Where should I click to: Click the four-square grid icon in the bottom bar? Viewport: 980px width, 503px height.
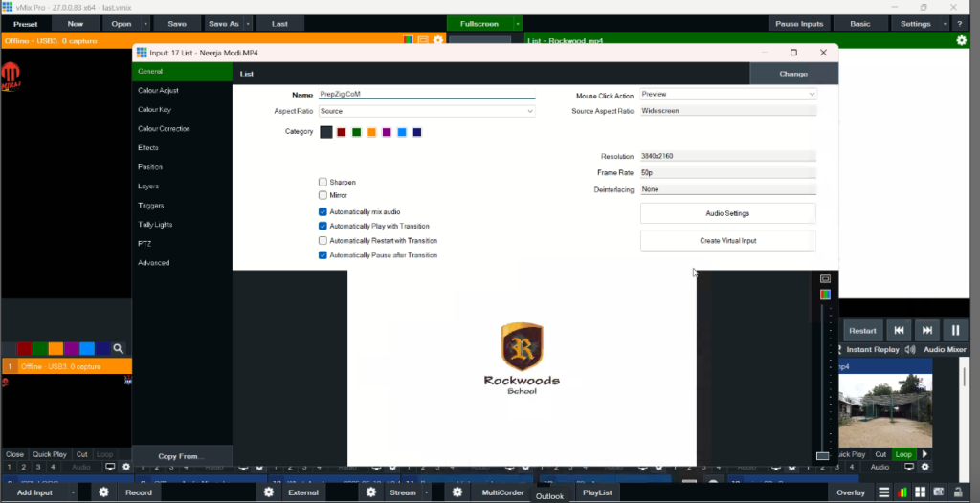pyautogui.click(x=920, y=492)
